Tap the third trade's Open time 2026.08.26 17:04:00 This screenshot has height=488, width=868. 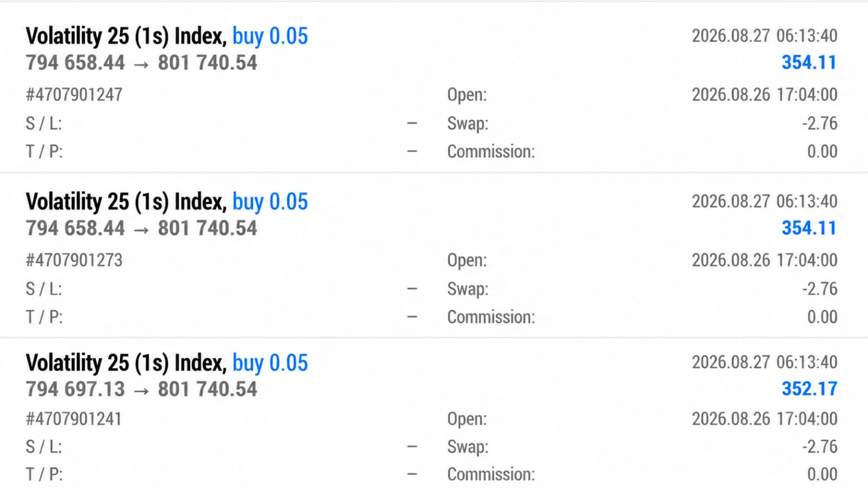pyautogui.click(x=764, y=419)
